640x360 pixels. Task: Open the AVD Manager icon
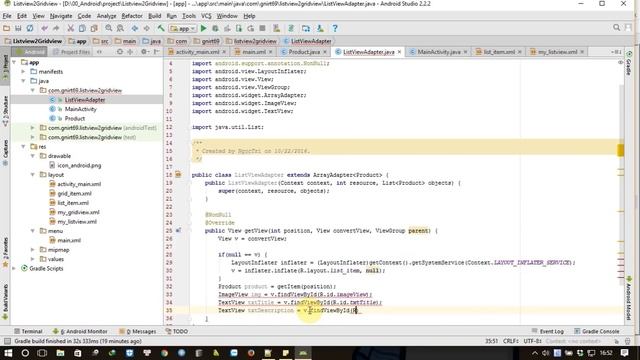(x=277, y=28)
